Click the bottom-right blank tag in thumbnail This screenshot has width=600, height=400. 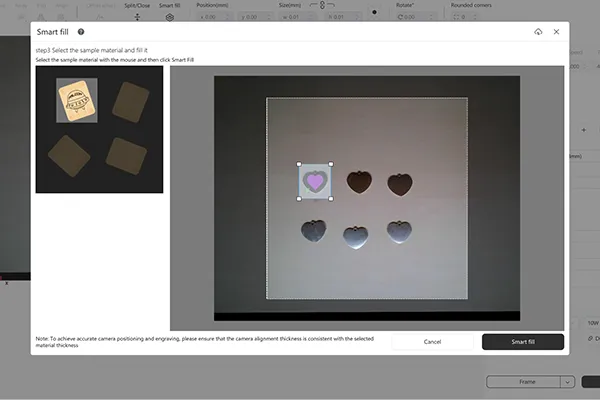tap(126, 155)
